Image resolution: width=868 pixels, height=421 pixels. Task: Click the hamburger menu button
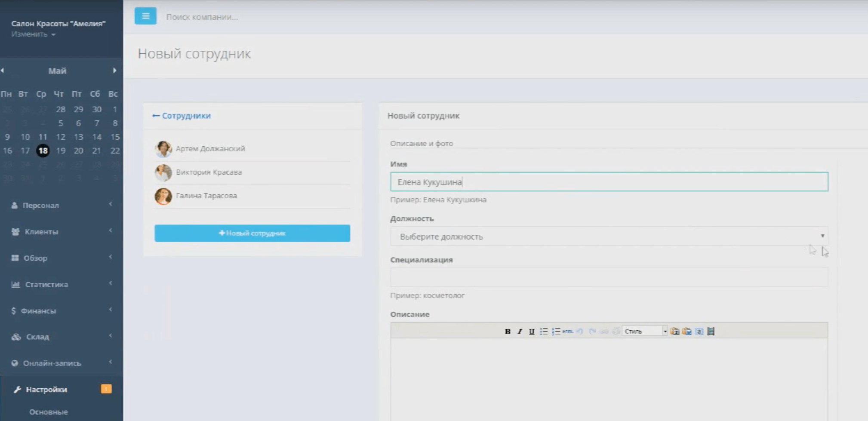(x=145, y=16)
